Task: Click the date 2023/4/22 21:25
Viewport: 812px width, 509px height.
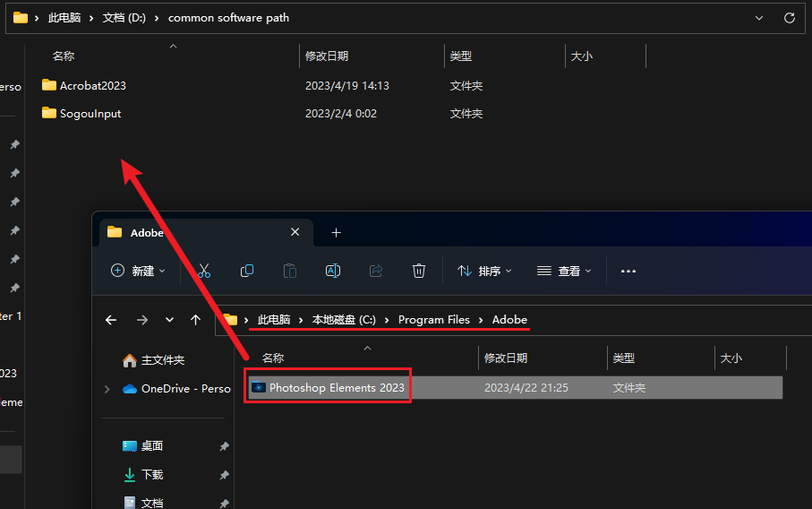Action: click(526, 388)
